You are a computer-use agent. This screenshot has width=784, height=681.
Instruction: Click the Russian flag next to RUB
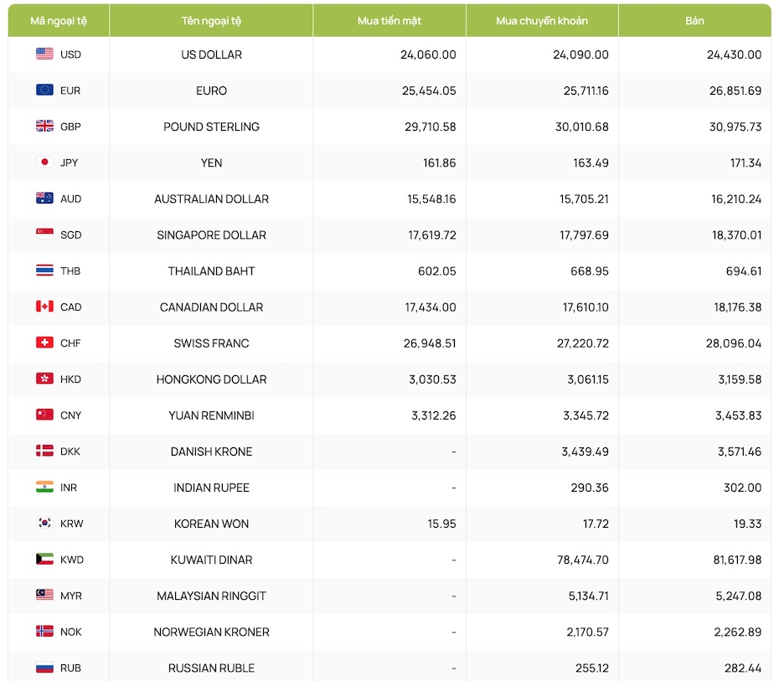coord(44,668)
